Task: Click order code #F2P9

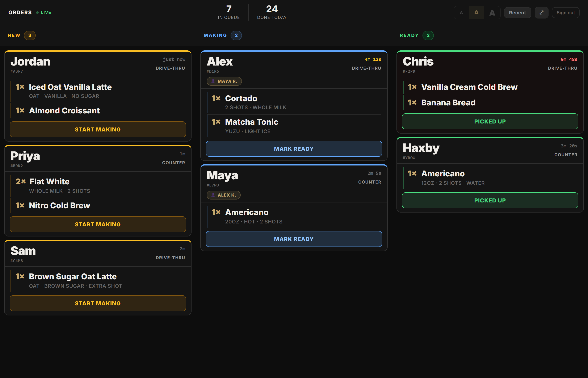Action: pyautogui.click(x=409, y=71)
